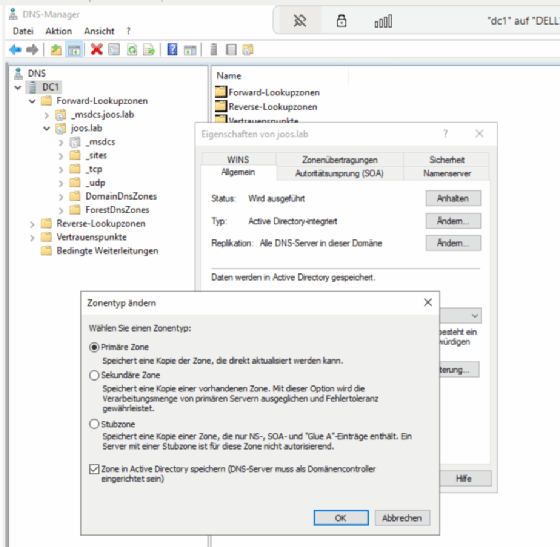This screenshot has width=560, height=547.
Task: Click the Back arrow toolbar icon
Action: (x=15, y=50)
